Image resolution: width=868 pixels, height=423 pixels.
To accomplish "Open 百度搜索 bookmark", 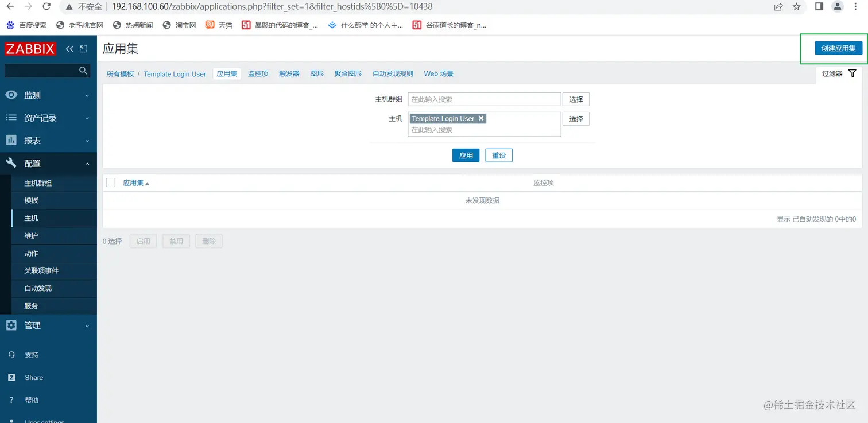I will point(27,25).
